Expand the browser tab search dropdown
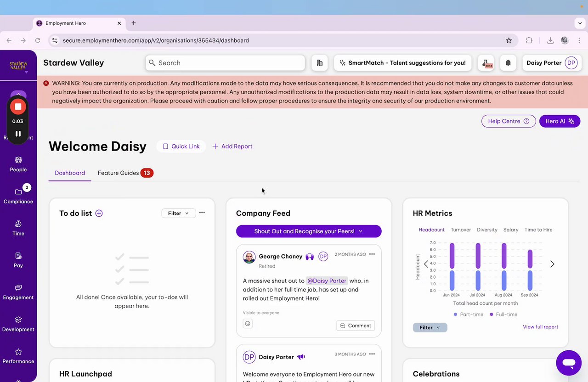Viewport: 588px width, 382px height. click(580, 23)
